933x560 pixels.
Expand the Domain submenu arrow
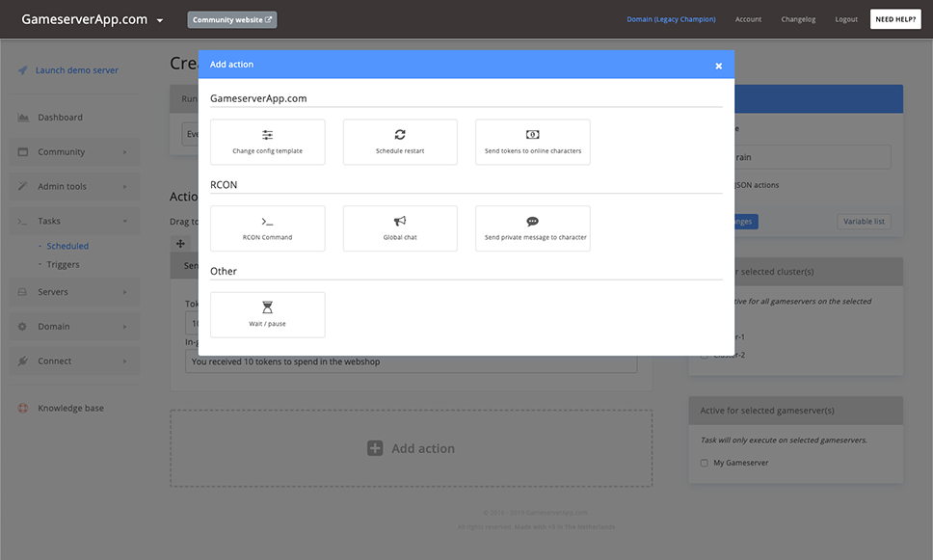pos(125,326)
